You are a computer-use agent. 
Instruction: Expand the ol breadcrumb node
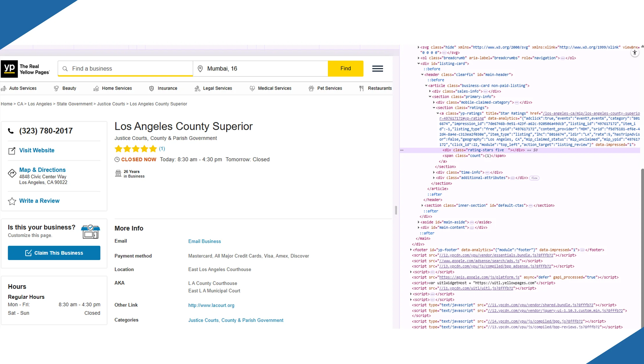[x=418, y=58]
